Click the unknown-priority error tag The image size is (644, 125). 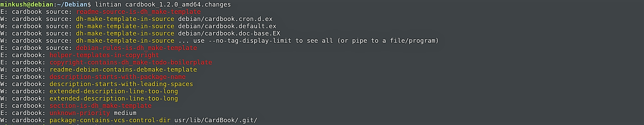pyautogui.click(x=80, y=113)
